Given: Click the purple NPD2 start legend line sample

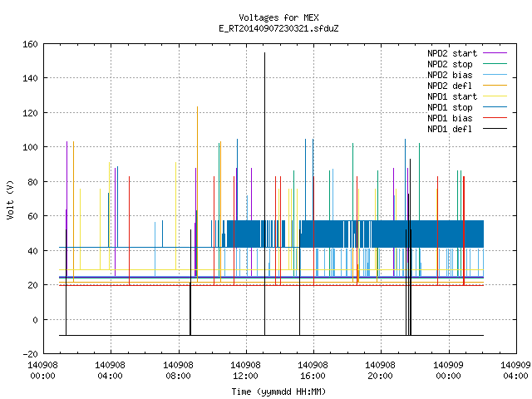Looking at the screenshot, I should point(495,53).
